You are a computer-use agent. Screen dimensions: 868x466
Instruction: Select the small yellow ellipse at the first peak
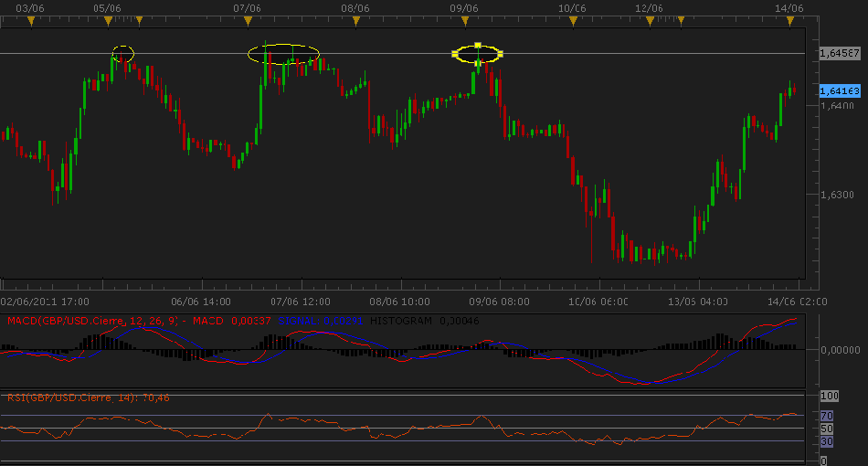122,54
